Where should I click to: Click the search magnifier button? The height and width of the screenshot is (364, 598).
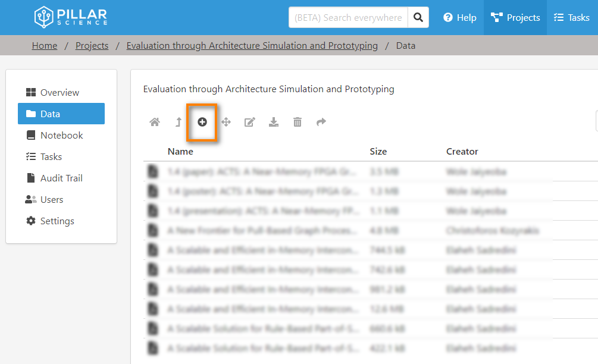(x=418, y=17)
